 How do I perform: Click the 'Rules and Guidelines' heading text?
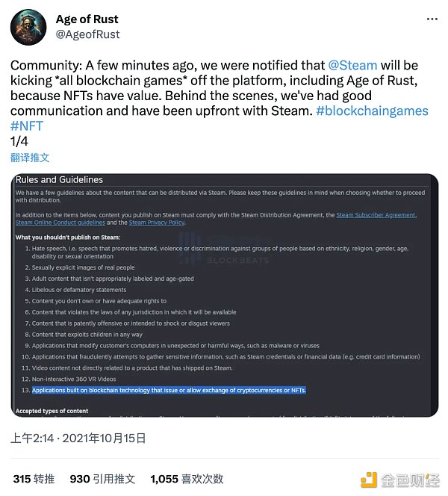click(x=59, y=180)
